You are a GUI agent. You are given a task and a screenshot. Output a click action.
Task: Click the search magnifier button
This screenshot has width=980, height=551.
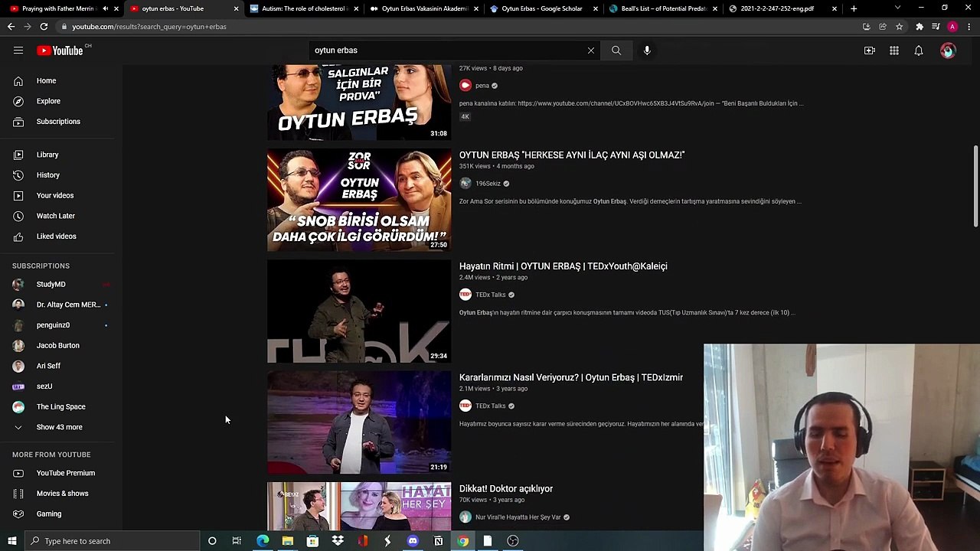(616, 51)
